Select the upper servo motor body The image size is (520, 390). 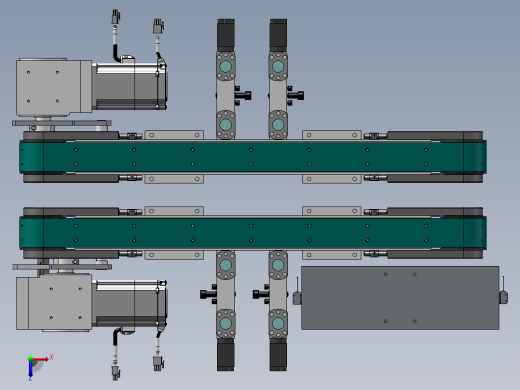(130, 87)
